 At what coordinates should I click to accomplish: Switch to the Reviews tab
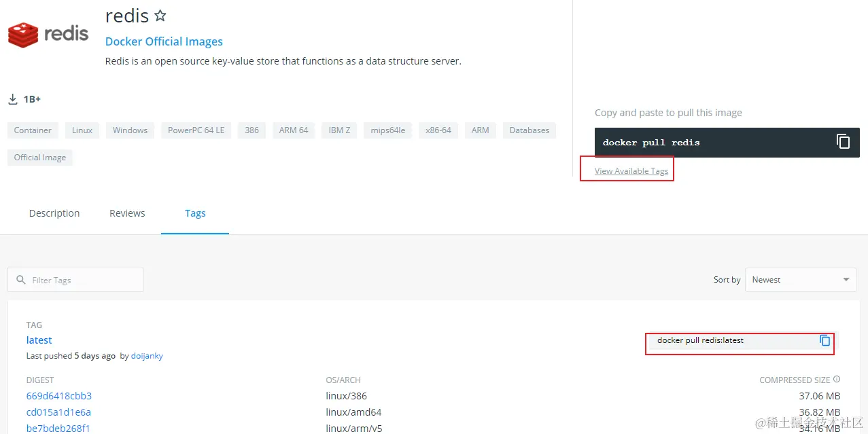tap(127, 213)
